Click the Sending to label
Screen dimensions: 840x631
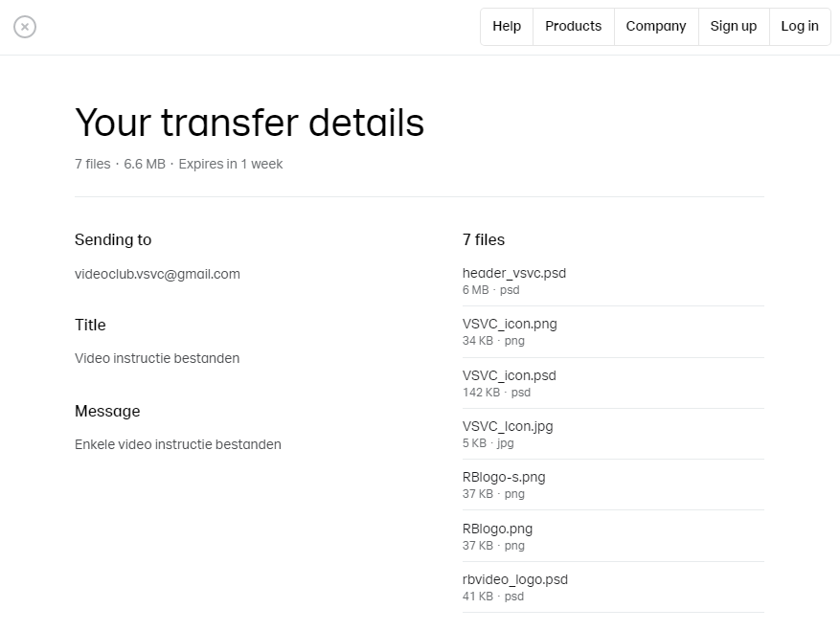tap(113, 239)
